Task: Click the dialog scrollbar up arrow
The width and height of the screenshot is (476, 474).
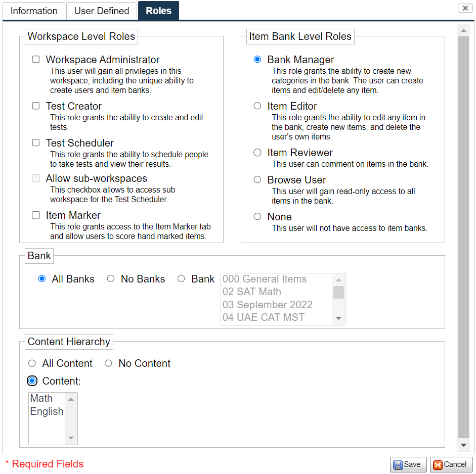Action: click(x=463, y=30)
